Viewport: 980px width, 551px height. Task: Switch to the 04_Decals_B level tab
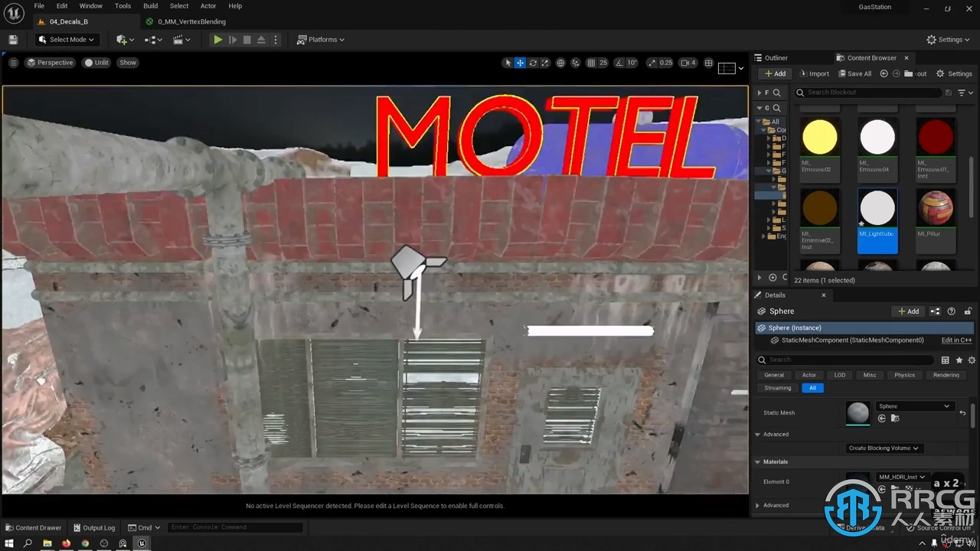(68, 21)
